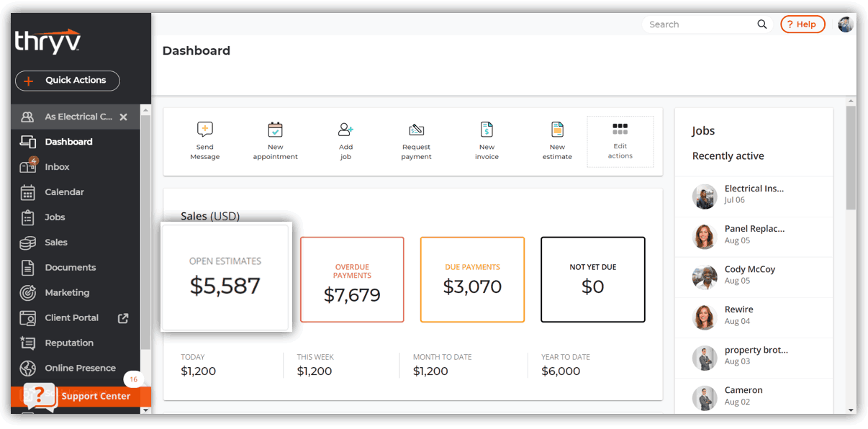Click the search magnifier icon
Screen dimensions: 868x429
[761, 24]
